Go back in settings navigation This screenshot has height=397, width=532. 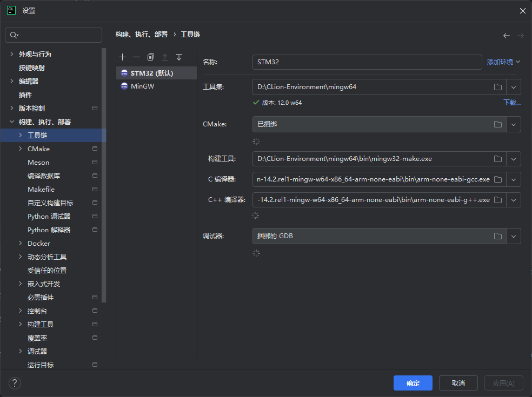click(x=507, y=36)
